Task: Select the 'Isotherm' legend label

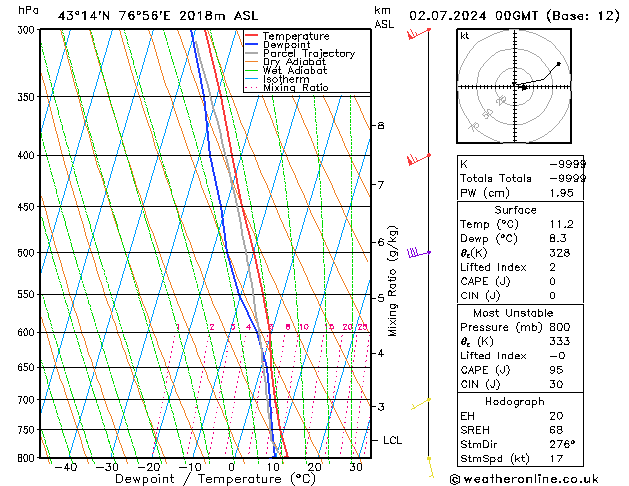Action: (x=286, y=79)
